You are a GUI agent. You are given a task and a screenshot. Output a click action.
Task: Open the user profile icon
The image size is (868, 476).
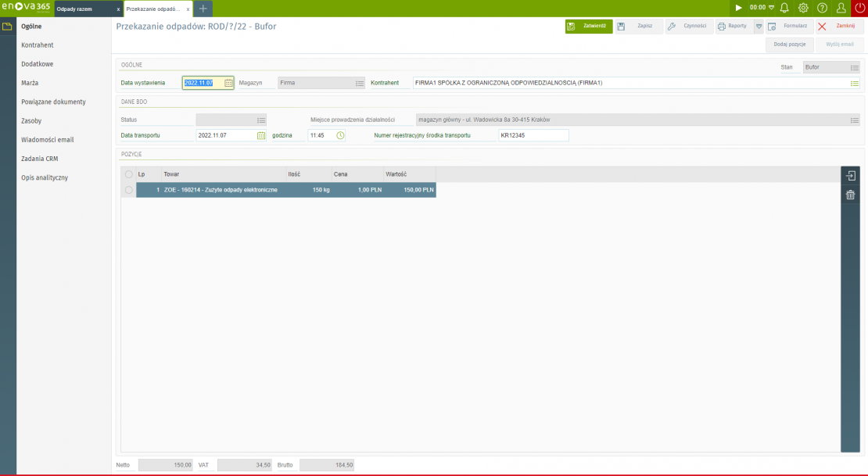[841, 8]
